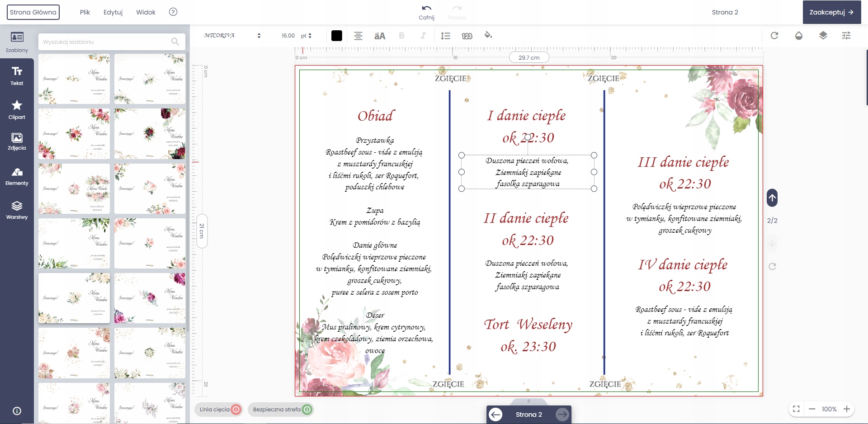Screen dimensions: 868x424
Task: Toggle the Linia cięcia guide
Action: pos(220,410)
